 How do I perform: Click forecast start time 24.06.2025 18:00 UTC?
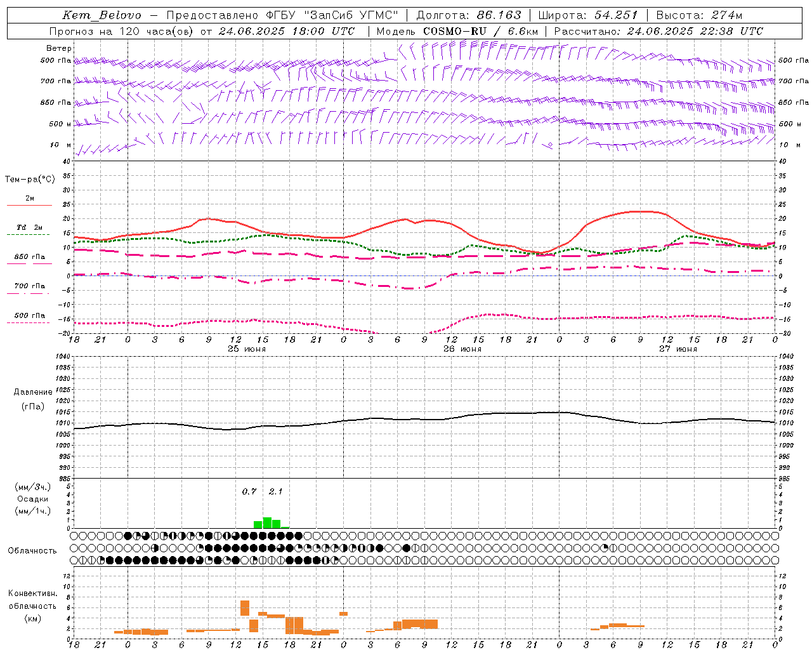tap(286, 31)
